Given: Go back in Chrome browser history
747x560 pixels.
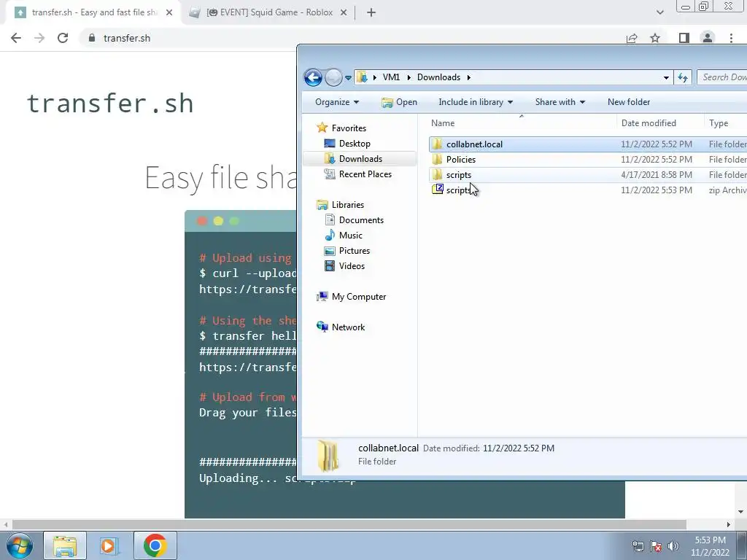Looking at the screenshot, I should tap(16, 38).
